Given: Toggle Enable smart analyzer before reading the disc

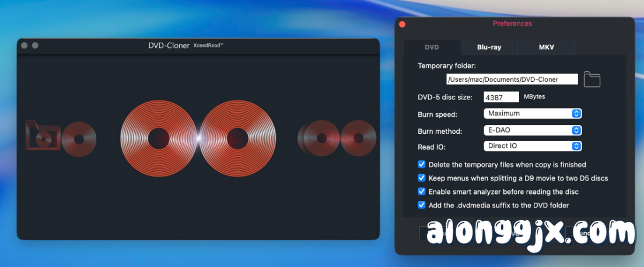Looking at the screenshot, I should coord(421,191).
